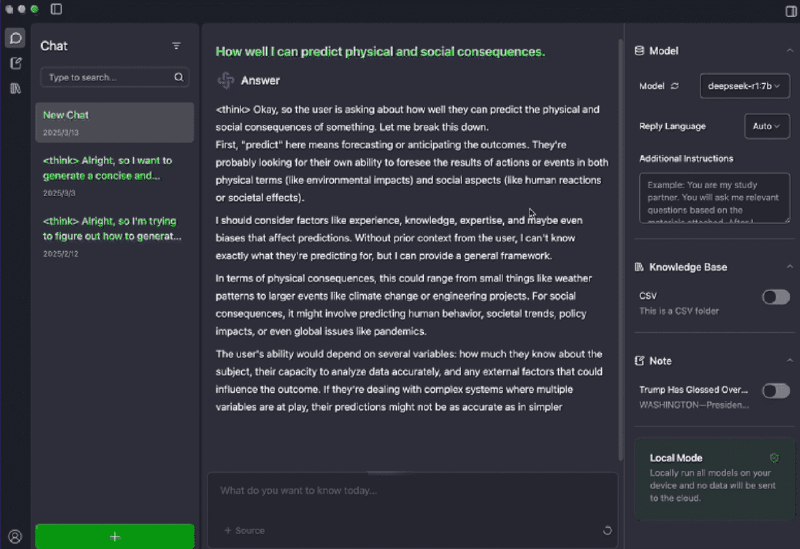Select the New Chat conversation
Viewport: 800px width, 549px height.
(114, 122)
